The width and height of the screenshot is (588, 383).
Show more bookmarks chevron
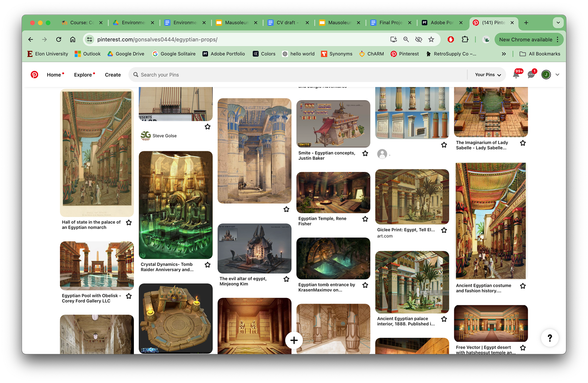click(x=504, y=54)
